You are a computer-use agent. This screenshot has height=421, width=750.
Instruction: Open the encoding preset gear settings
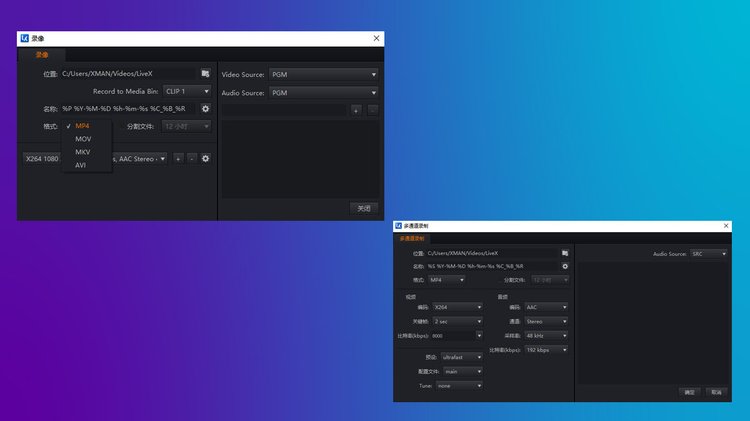point(205,158)
